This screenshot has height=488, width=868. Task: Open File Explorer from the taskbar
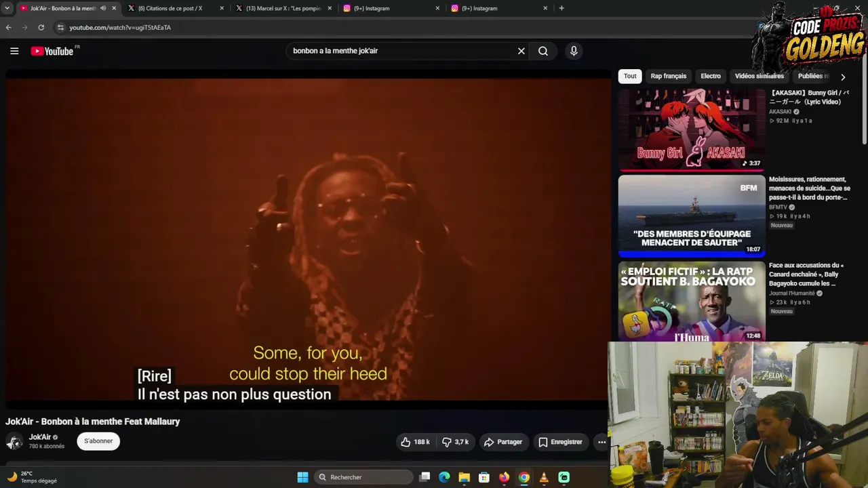coord(464,477)
